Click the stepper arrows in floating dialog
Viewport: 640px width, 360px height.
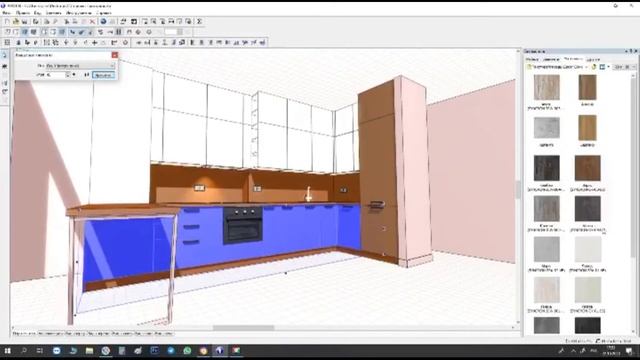(x=68, y=75)
